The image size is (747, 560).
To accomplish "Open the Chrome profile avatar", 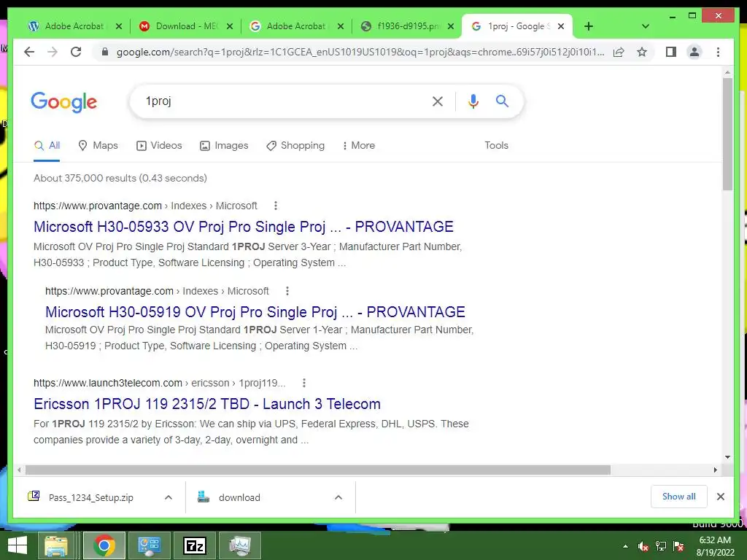I will click(x=694, y=52).
